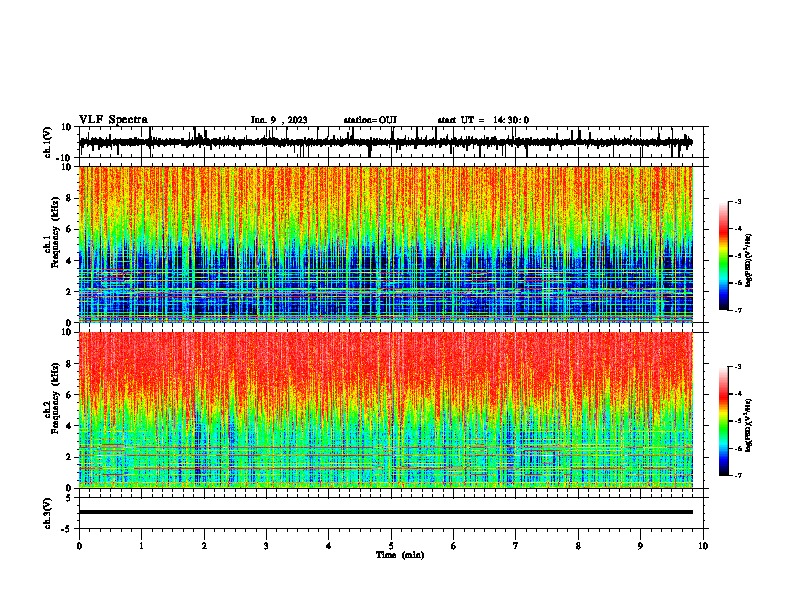Click the ch.1(V) waveform trace panel

click(x=391, y=142)
